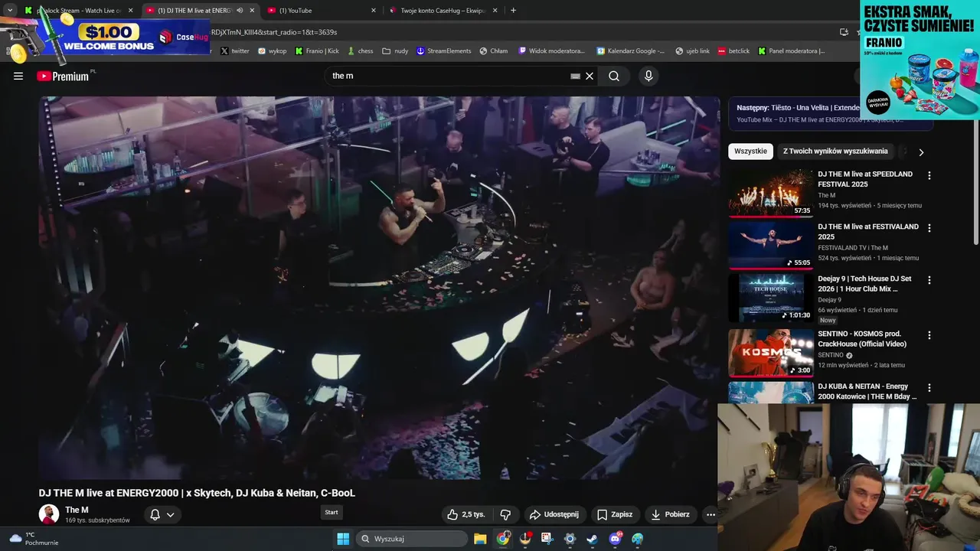This screenshot has height=551, width=980.
Task: Open the Chłam bookmark
Action: [x=494, y=51]
